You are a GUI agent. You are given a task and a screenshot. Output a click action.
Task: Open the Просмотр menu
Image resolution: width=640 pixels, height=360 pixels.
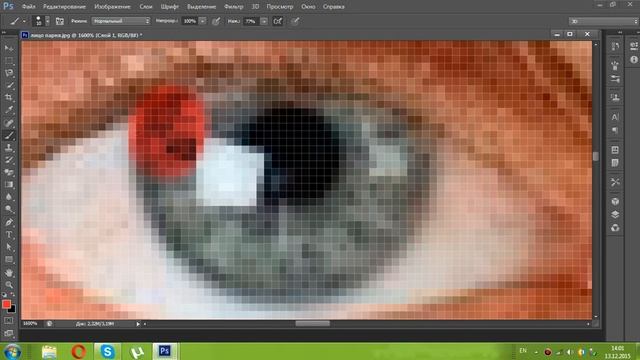click(x=280, y=7)
